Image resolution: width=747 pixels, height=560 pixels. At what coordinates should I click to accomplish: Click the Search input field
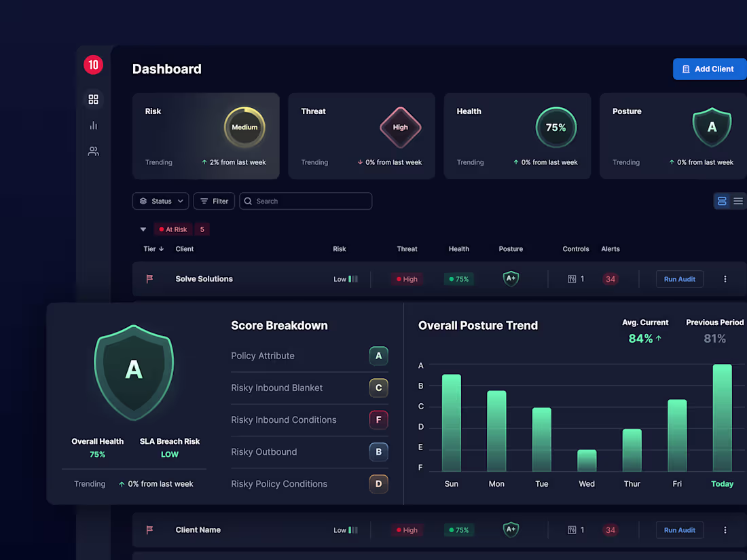click(x=306, y=201)
